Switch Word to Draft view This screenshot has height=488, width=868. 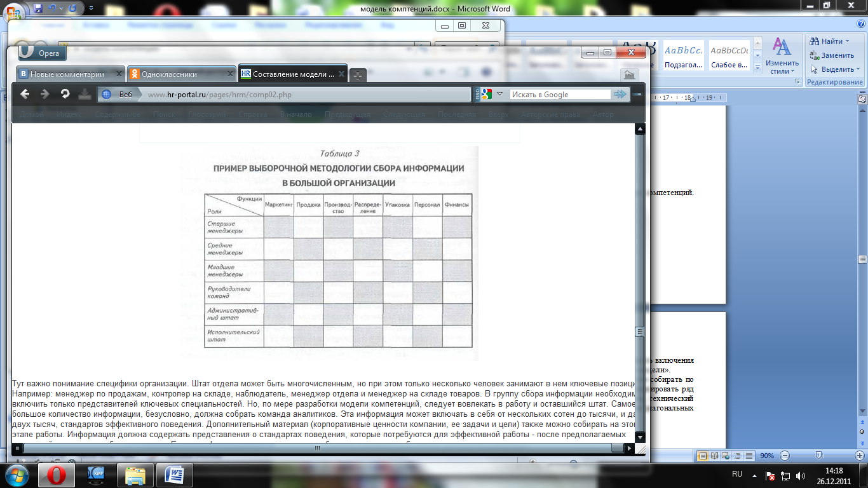(x=749, y=456)
